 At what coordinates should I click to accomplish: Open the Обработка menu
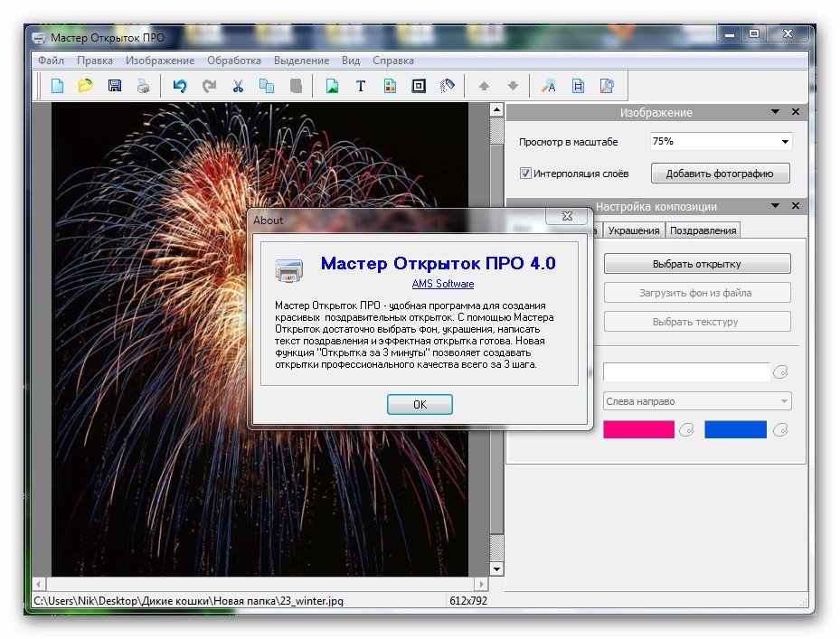233,61
